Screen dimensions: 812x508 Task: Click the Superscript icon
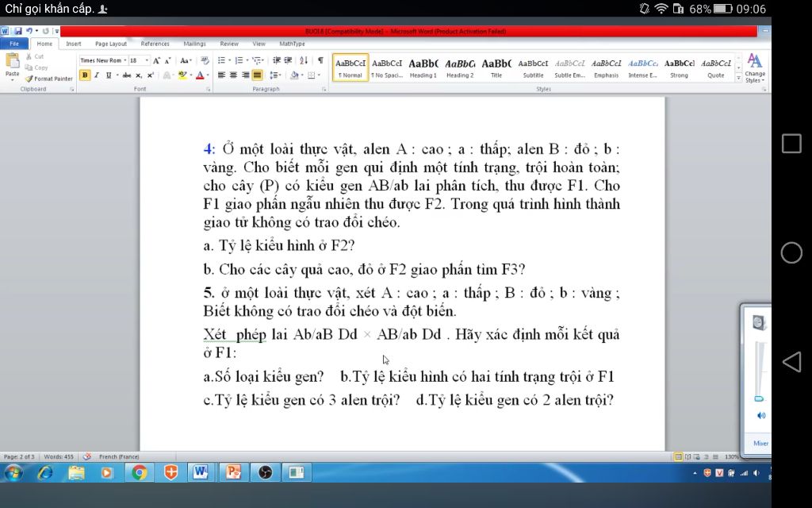coord(150,75)
